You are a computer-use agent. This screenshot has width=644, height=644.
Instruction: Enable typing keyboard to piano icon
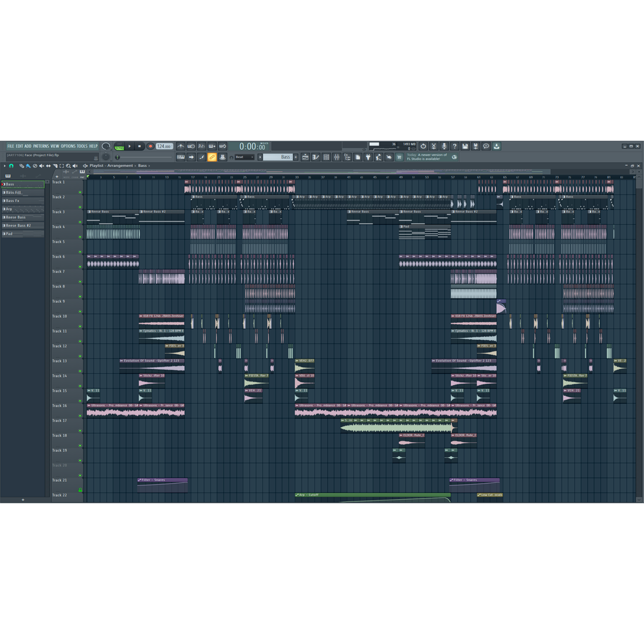tap(181, 157)
